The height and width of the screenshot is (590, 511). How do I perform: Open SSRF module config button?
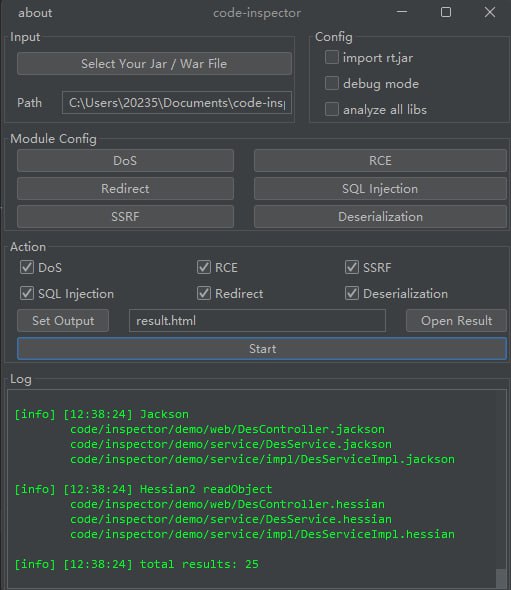tap(125, 216)
